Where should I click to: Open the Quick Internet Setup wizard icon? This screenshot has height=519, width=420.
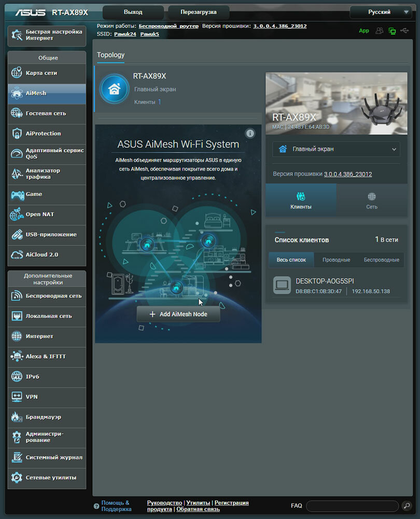pos(17,35)
